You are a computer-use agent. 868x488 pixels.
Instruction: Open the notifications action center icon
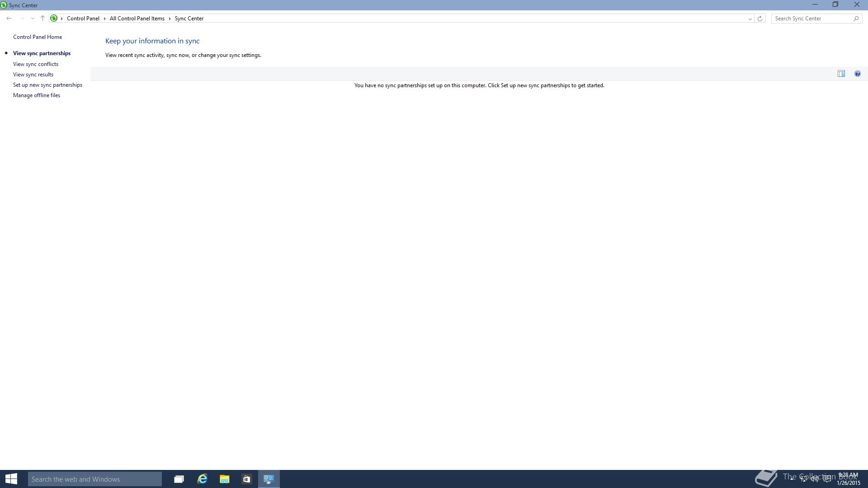pos(827,479)
